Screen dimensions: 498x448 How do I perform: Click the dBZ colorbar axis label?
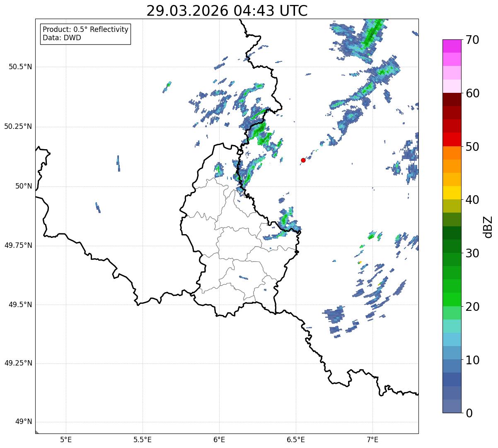pos(488,227)
